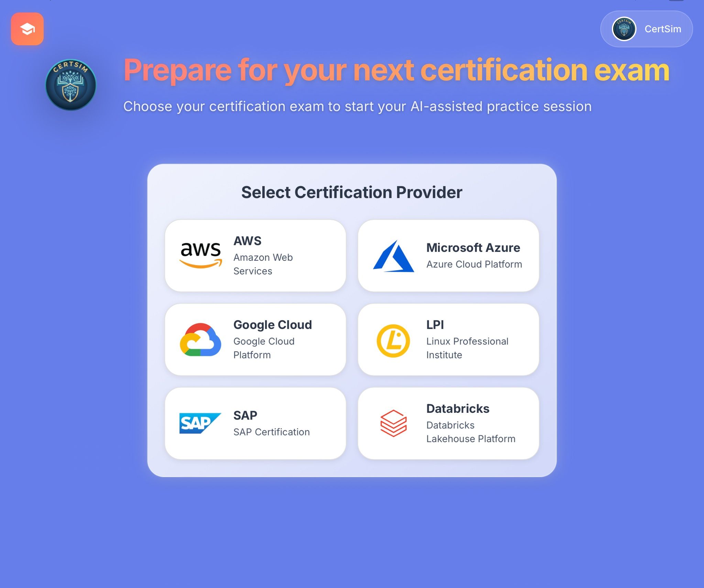Click the 'Prepare for your next certification exam' headline
The width and height of the screenshot is (704, 588).
396,70
